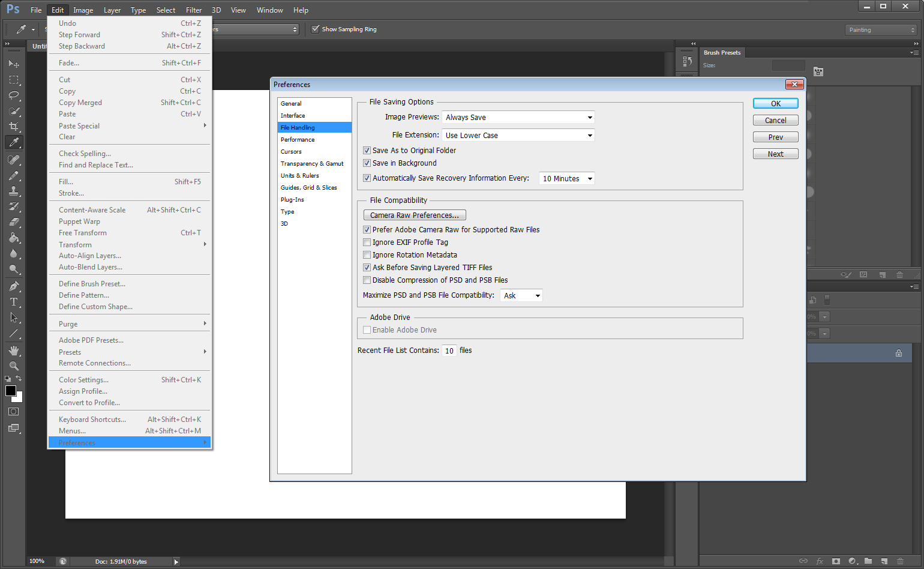The image size is (924, 569).
Task: Select the Clone Stamp tool
Action: (x=14, y=191)
